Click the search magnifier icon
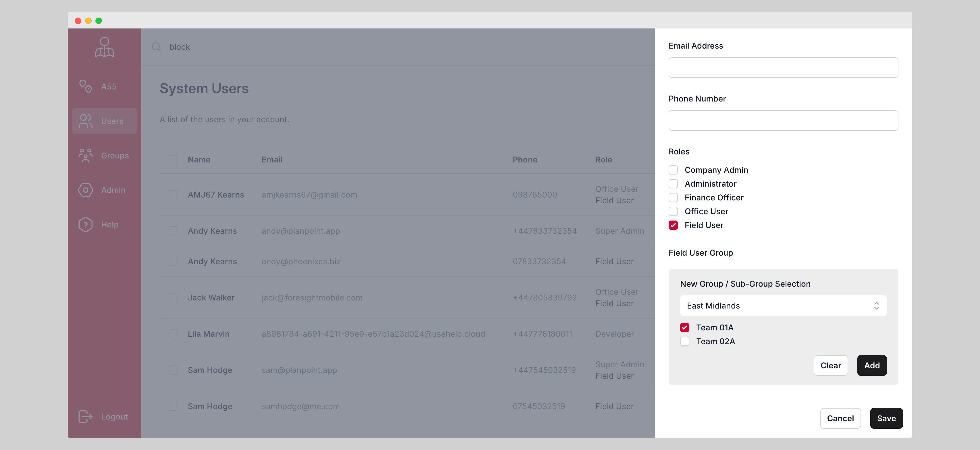The height and width of the screenshot is (450, 980). [x=156, y=47]
